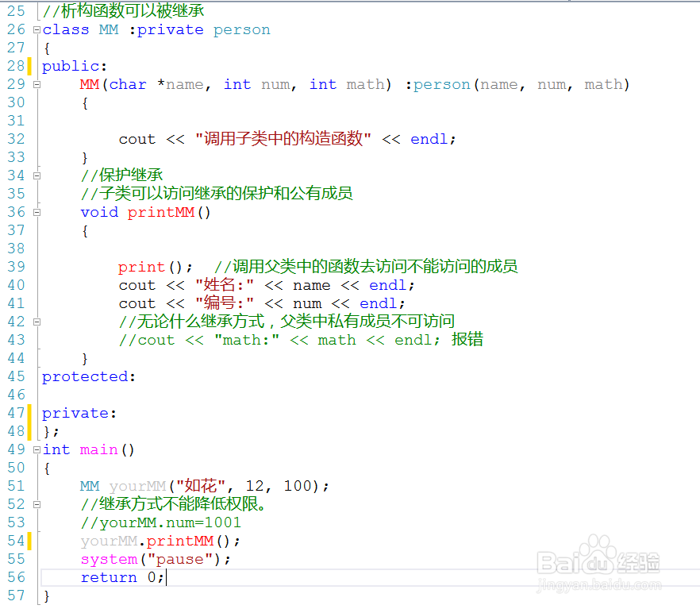Click the 'char' keyword in MM constructor
Screen dimensions: 700x609
pos(128,84)
